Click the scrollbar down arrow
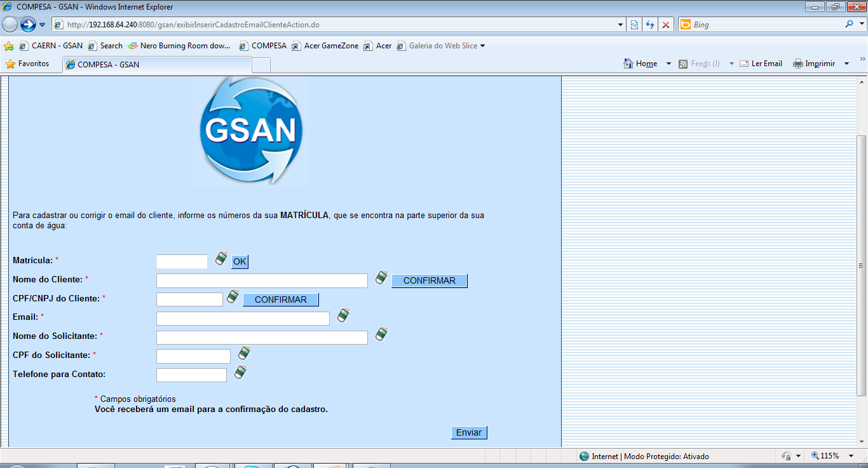Viewport: 868px width, 468px height. coord(862,442)
